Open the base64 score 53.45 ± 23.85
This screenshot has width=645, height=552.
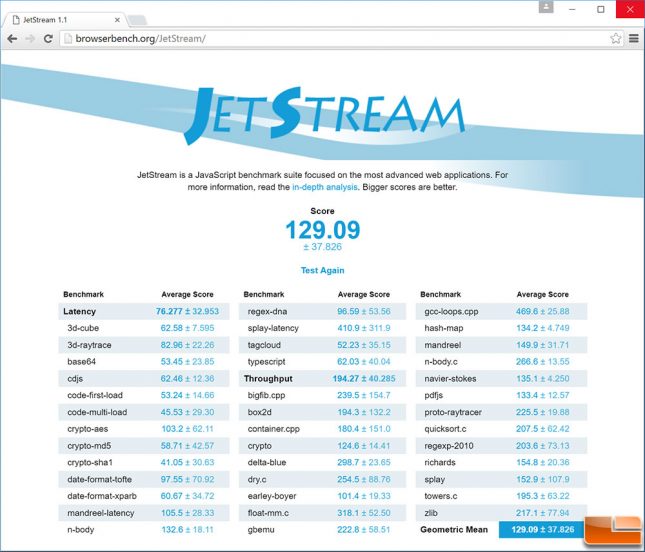pos(187,362)
